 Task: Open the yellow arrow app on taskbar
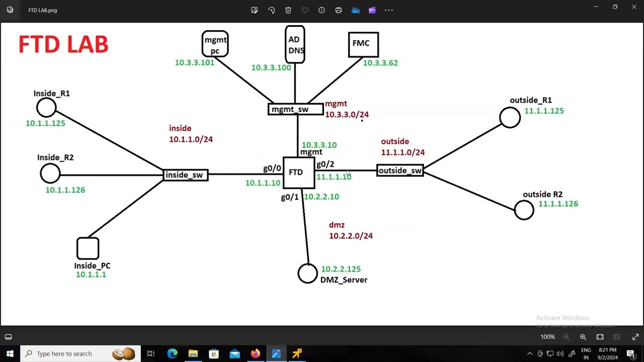pos(297,353)
